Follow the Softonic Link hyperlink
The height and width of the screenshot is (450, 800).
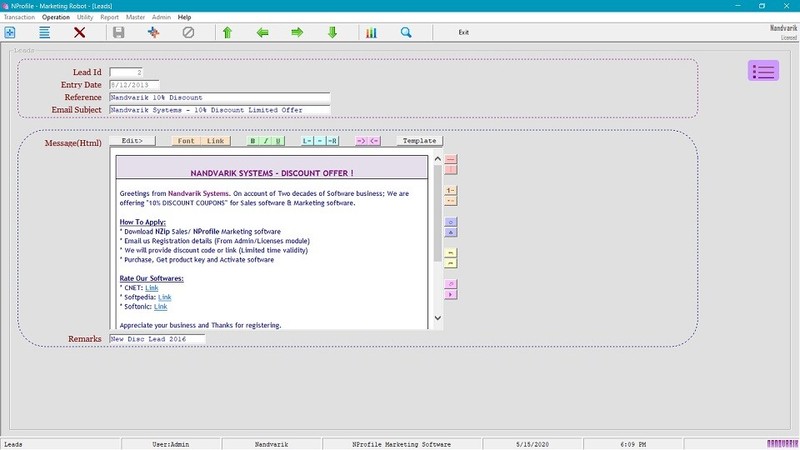(x=160, y=307)
